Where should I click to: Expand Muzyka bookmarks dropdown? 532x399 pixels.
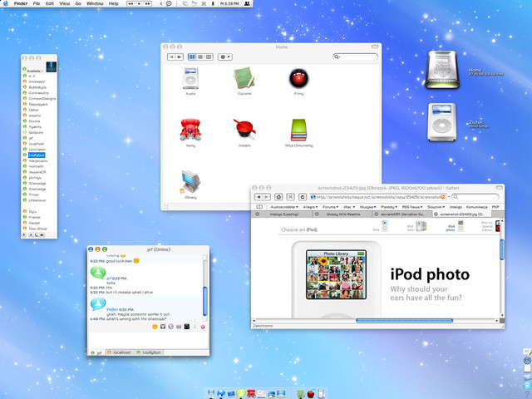pos(367,207)
